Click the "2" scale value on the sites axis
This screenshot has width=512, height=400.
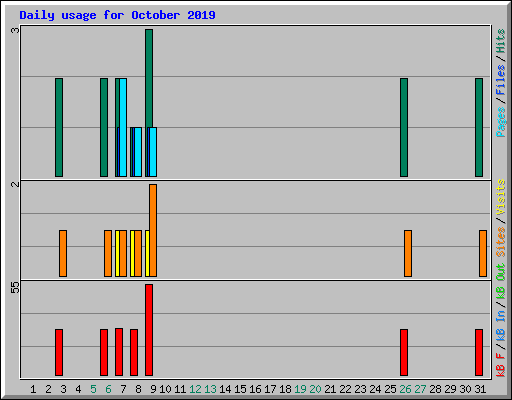pyautogui.click(x=15, y=184)
